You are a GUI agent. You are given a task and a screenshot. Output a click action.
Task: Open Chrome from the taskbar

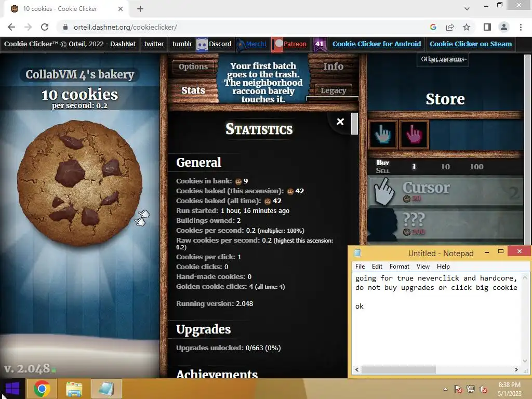(x=42, y=389)
